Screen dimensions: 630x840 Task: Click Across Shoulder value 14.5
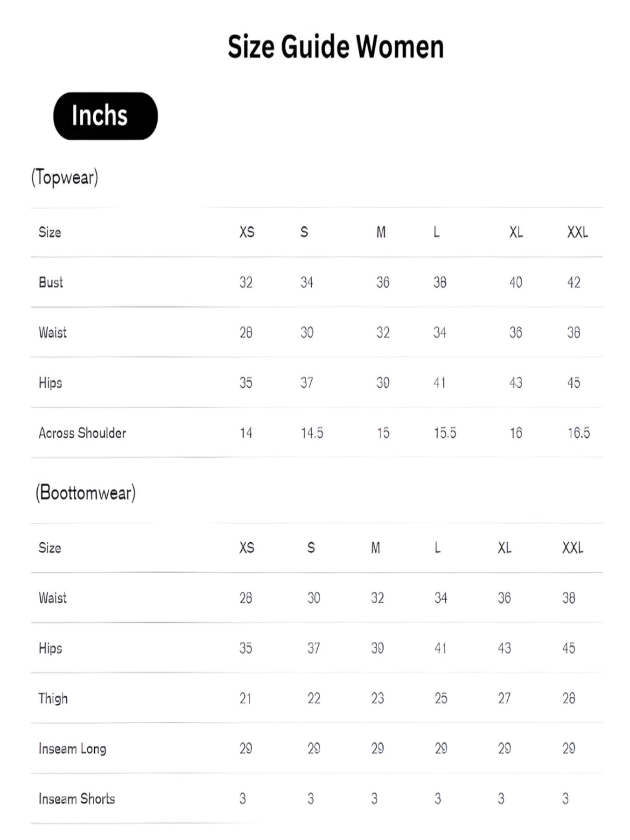312,433
